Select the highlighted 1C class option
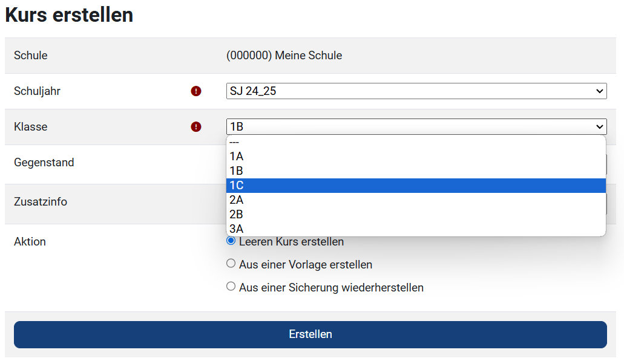This screenshot has width=624, height=364. click(x=416, y=185)
